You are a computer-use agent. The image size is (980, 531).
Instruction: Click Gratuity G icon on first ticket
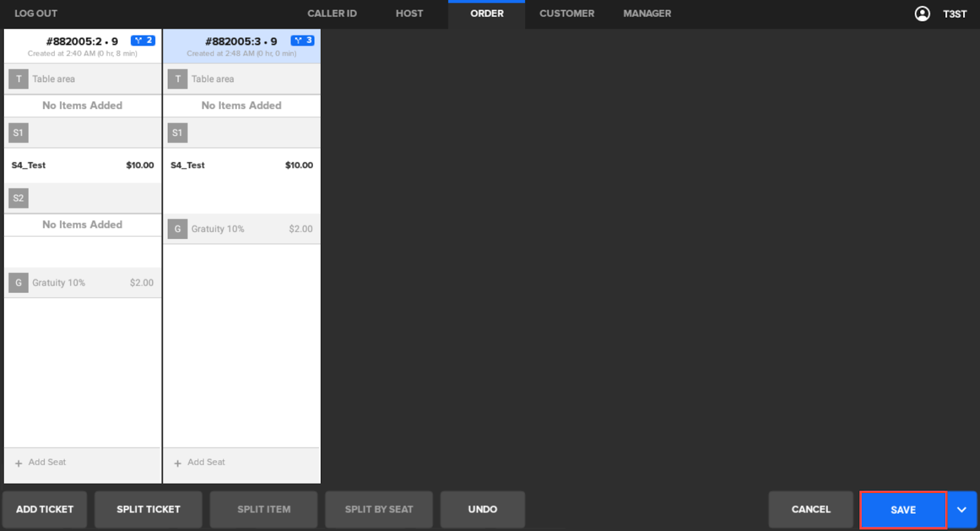18,283
